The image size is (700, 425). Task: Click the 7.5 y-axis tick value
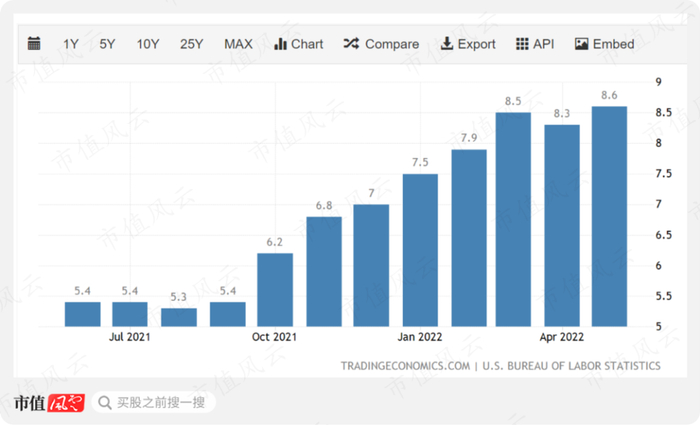pos(663,174)
